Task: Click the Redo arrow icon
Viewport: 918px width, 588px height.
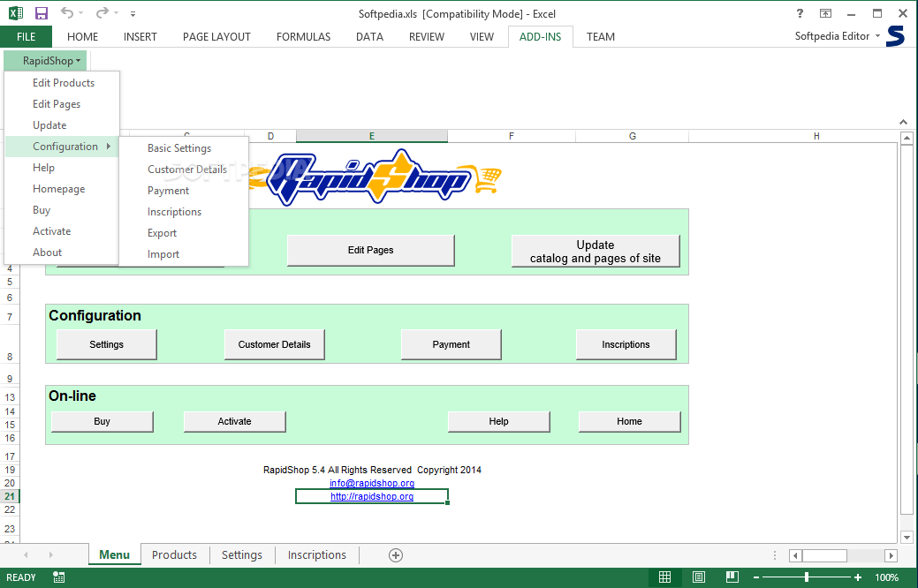Action: point(102,13)
